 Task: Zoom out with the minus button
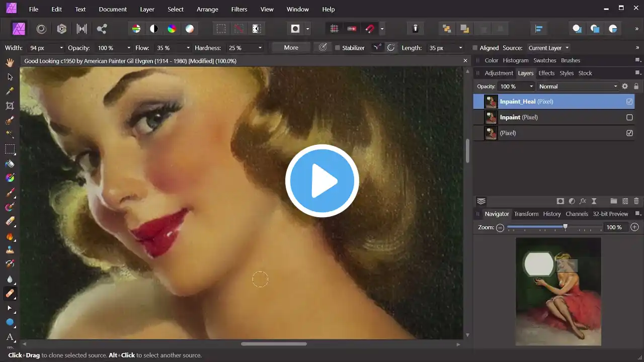tap(500, 227)
